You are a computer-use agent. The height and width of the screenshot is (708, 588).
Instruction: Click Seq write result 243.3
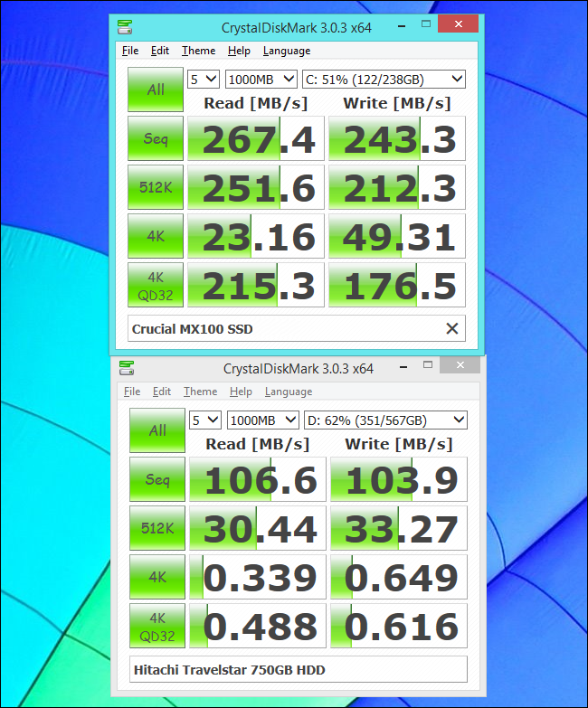point(397,138)
